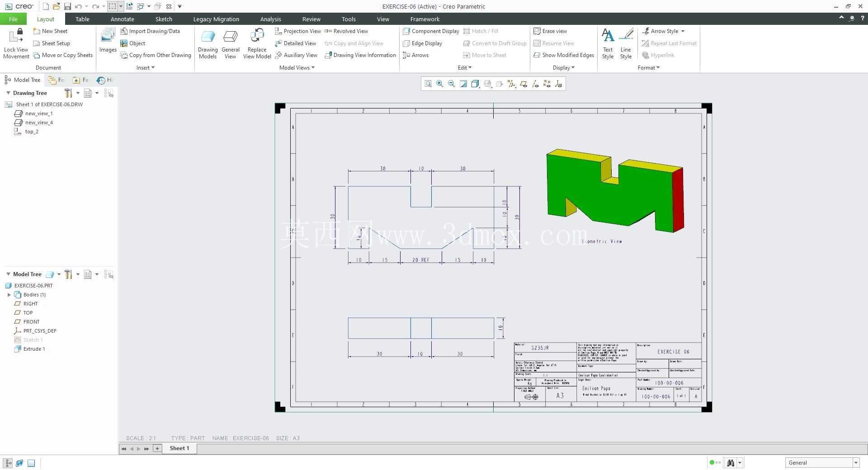Add a New Sheet
868x470 pixels.
(50, 31)
